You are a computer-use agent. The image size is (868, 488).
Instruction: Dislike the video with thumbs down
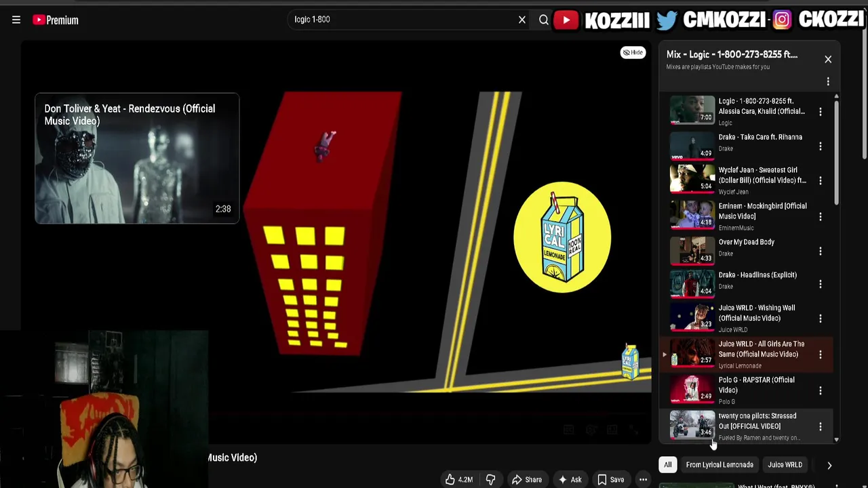[x=491, y=480]
